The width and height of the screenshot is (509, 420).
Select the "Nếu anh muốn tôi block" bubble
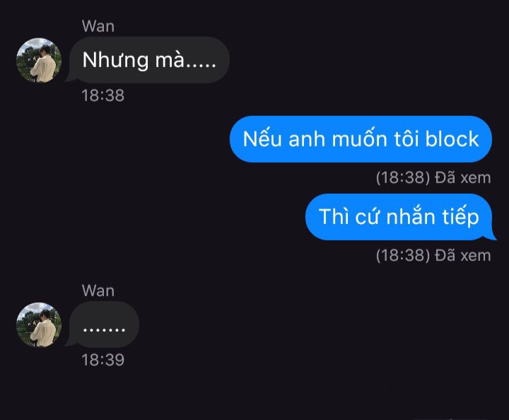coord(361,139)
